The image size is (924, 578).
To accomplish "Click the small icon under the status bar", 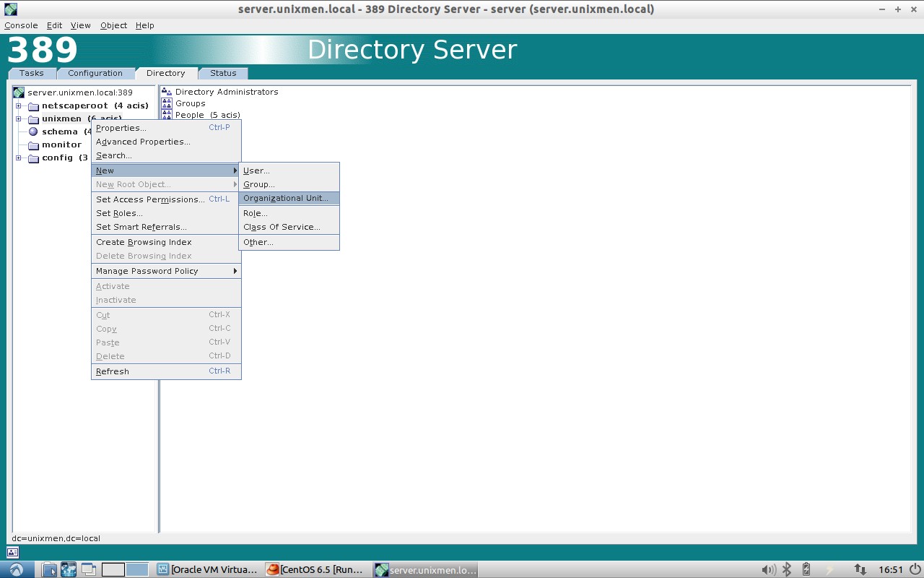I will click(12, 553).
